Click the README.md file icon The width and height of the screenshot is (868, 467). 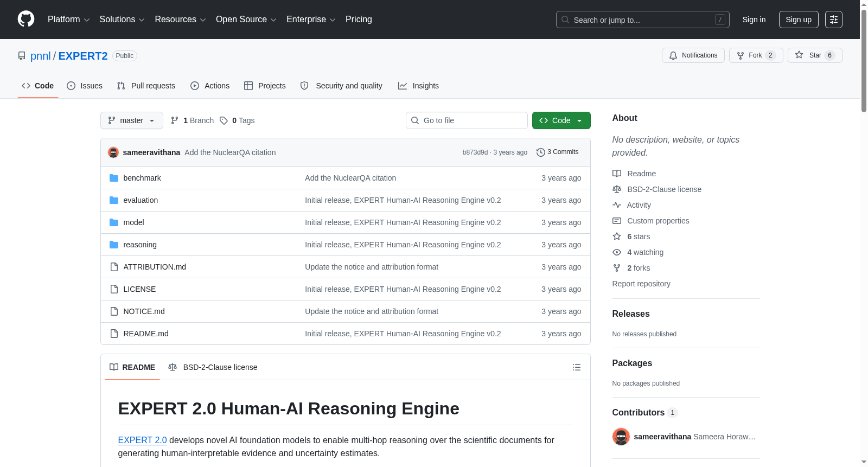tap(114, 334)
